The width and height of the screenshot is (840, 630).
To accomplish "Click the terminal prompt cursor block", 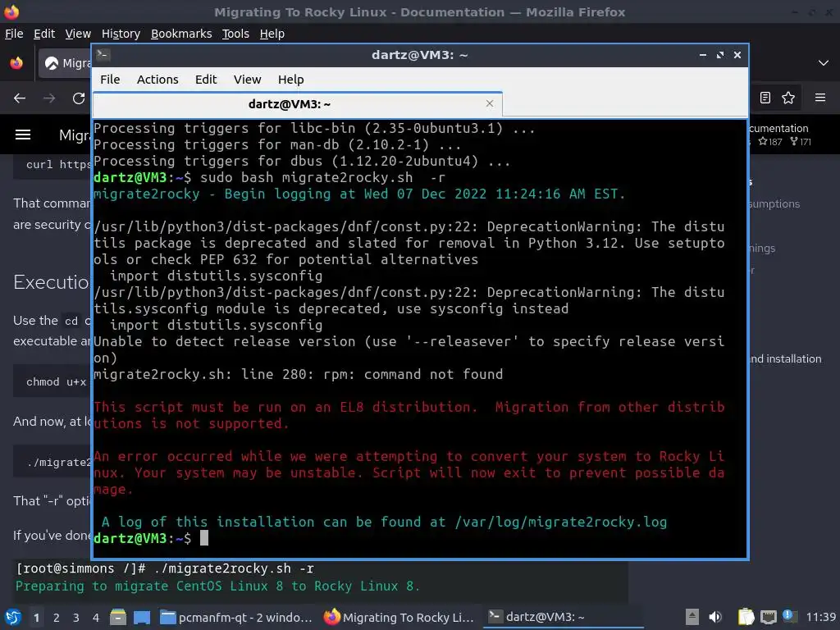I will [x=204, y=538].
